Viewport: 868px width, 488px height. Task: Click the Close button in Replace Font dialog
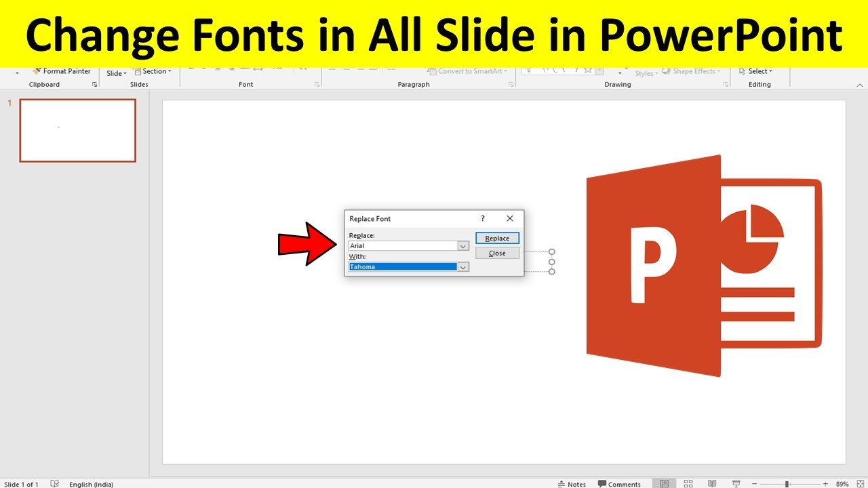pyautogui.click(x=497, y=253)
